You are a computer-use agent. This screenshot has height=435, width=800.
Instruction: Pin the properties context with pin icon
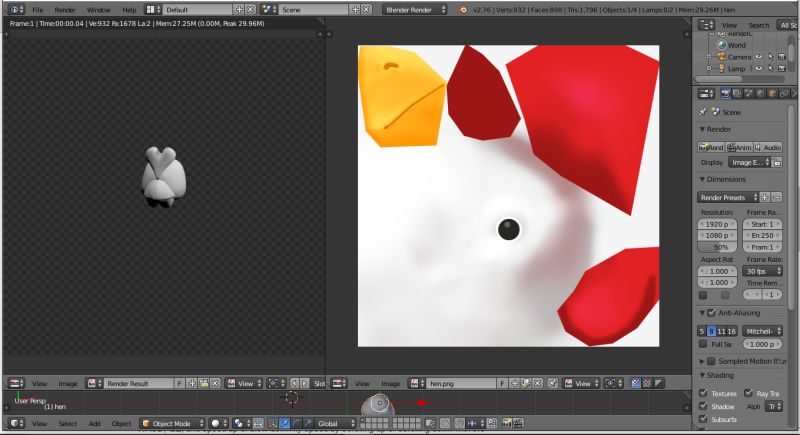pyautogui.click(x=703, y=112)
